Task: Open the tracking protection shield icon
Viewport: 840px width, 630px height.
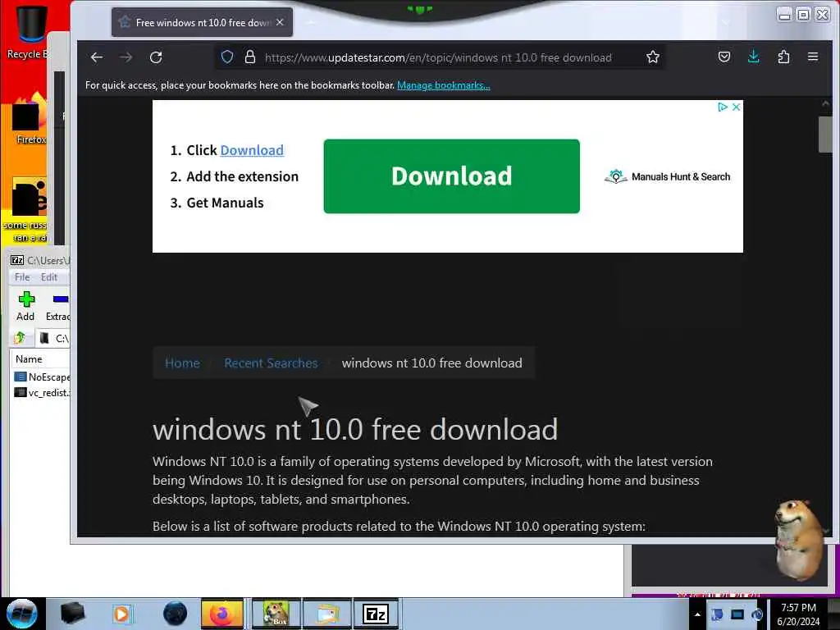Action: (x=227, y=57)
